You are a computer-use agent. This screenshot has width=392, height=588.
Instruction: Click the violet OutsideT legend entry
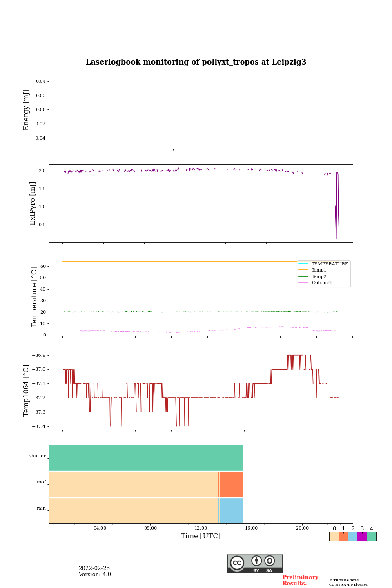point(322,283)
